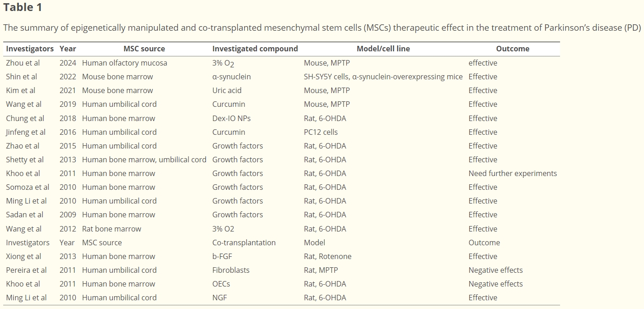Click Human olfactory mucosa source cell

point(124,63)
